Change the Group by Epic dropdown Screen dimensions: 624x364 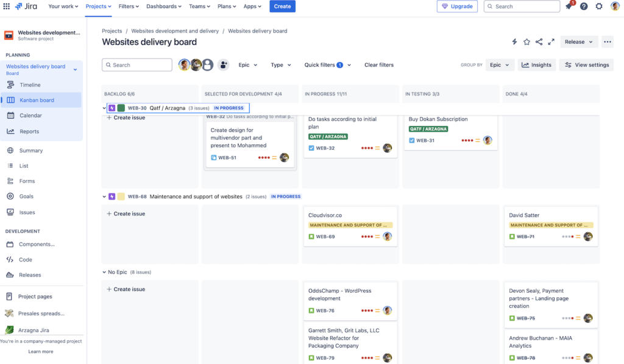(500, 65)
